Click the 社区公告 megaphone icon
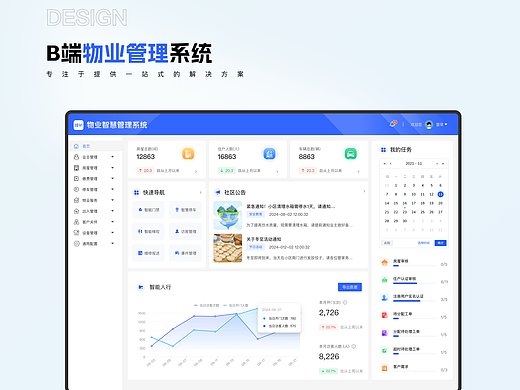Screen dimensions: 520x390 pos(218,192)
